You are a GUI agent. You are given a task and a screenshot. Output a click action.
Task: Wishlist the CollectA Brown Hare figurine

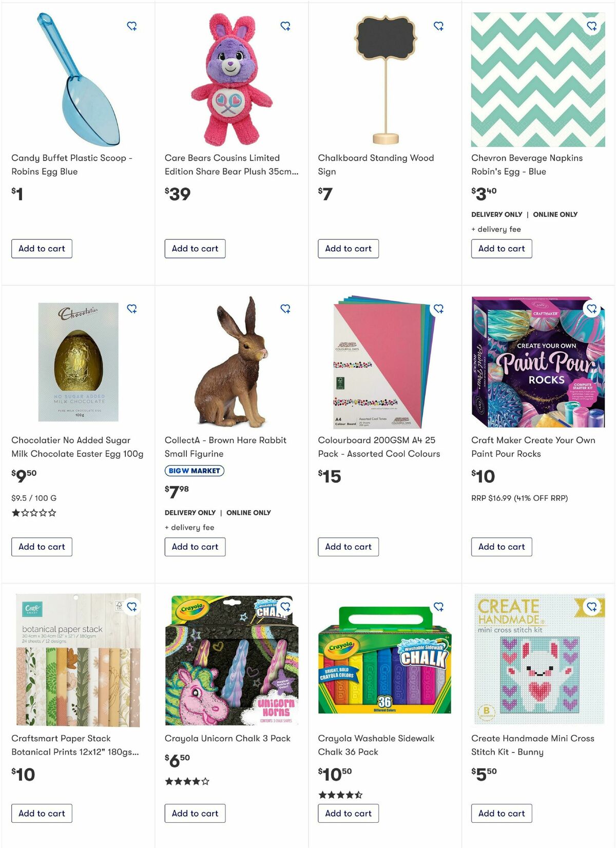[285, 309]
